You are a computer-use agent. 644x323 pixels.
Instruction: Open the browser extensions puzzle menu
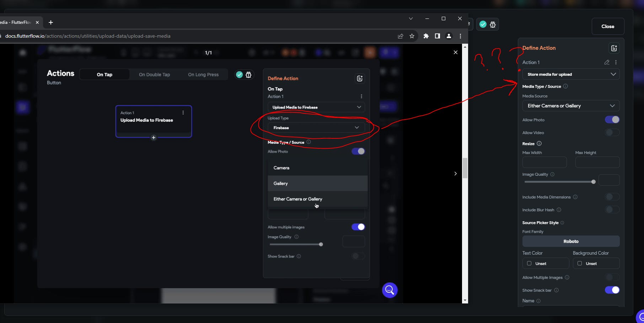coord(426,36)
